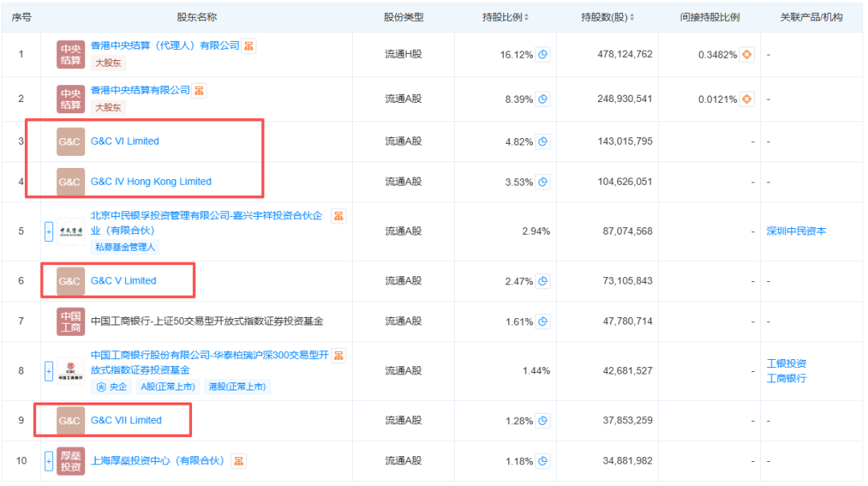This screenshot has height=486, width=868.
Task: Click the 流通H股 cell
Action: (x=403, y=55)
